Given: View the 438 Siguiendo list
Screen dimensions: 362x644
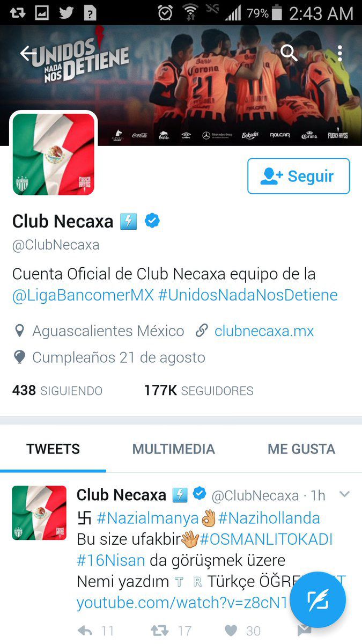Looking at the screenshot, I should [x=57, y=391].
